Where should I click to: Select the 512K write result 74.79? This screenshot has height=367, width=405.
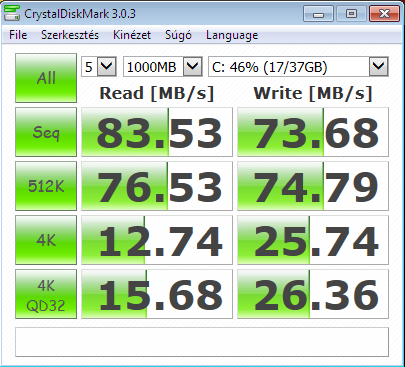(313, 186)
